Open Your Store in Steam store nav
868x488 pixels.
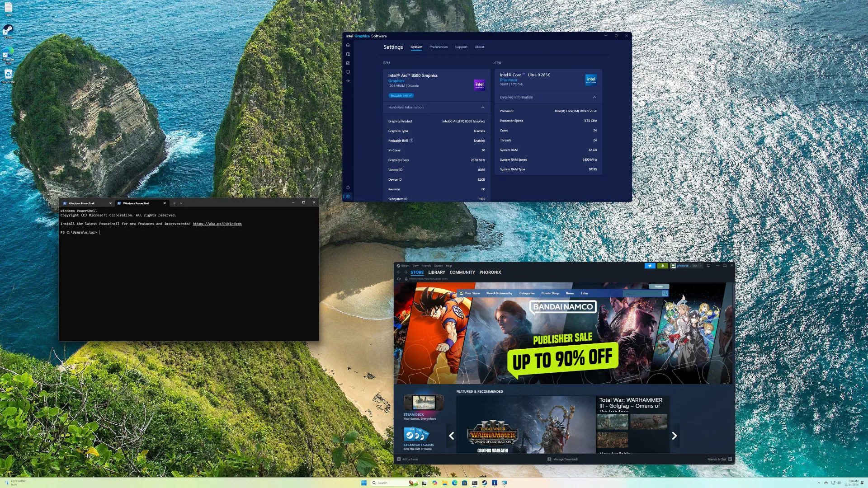tap(472, 293)
